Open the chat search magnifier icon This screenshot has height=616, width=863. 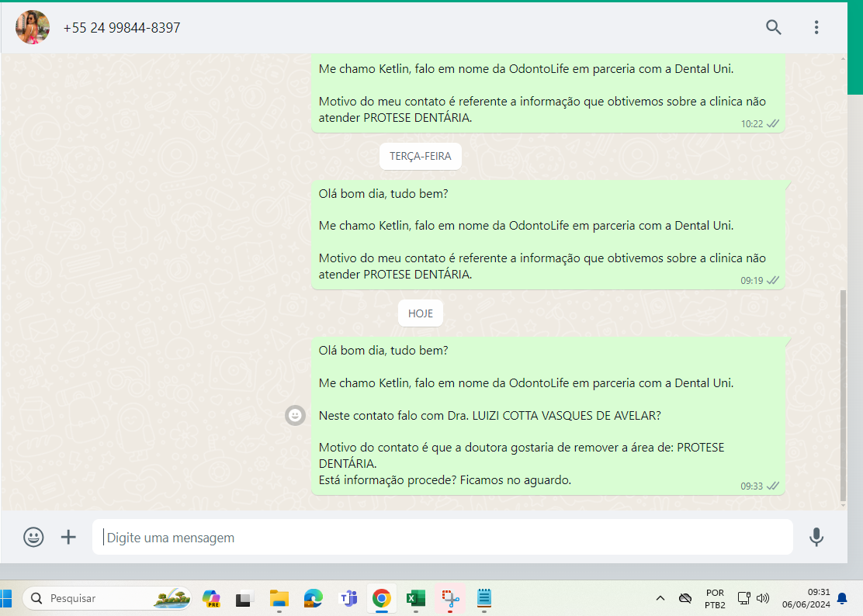(x=773, y=28)
